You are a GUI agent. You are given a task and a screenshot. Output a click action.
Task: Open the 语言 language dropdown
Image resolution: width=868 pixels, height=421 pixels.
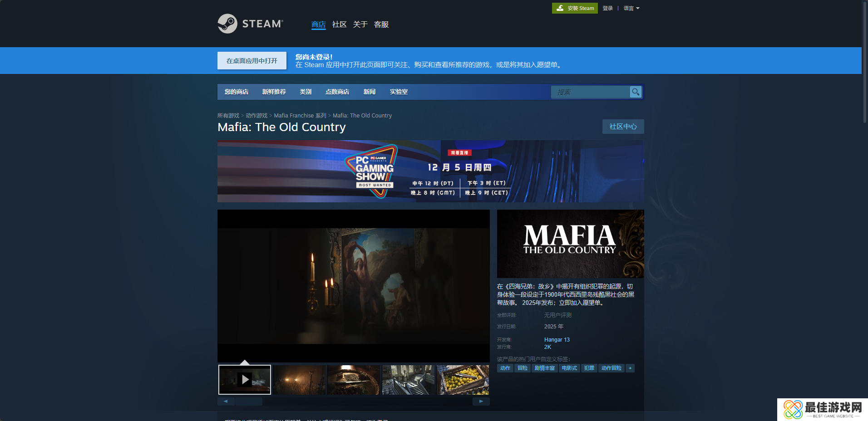631,8
